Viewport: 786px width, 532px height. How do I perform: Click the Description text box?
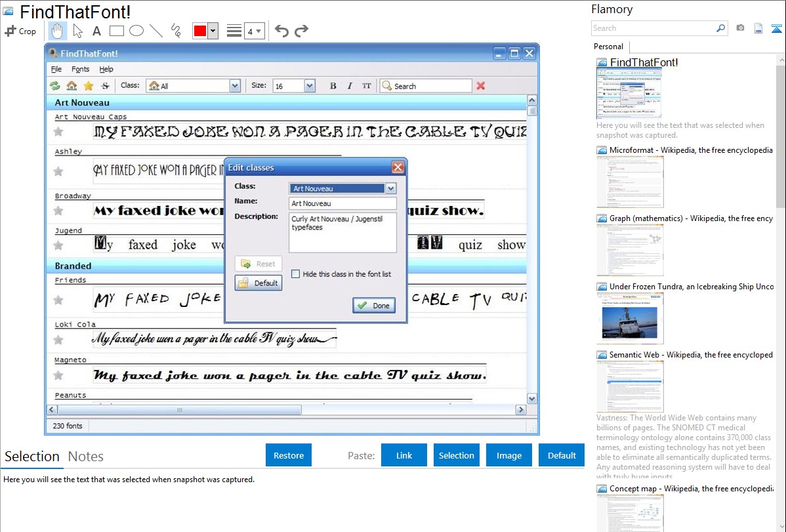(343, 233)
